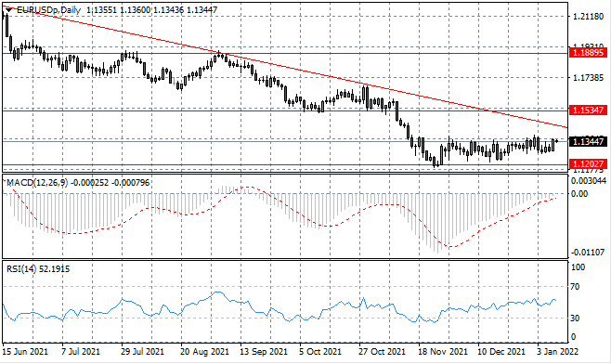Click the 13 Sep 2021 date label
This screenshot has width=611, height=364.
(x=264, y=352)
